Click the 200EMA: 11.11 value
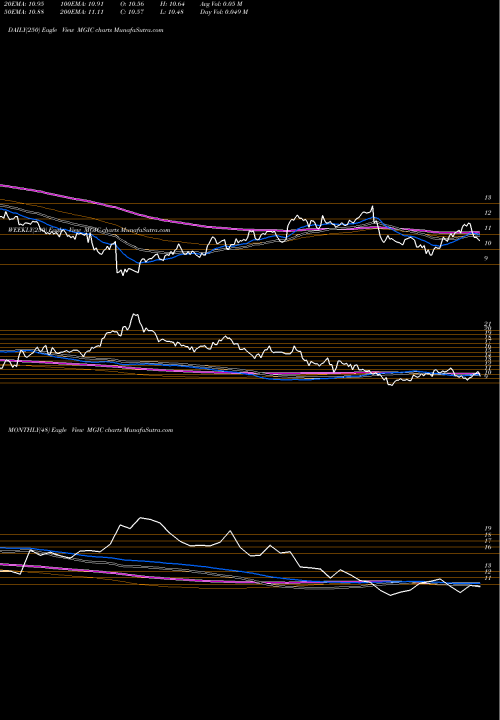 point(81,12)
